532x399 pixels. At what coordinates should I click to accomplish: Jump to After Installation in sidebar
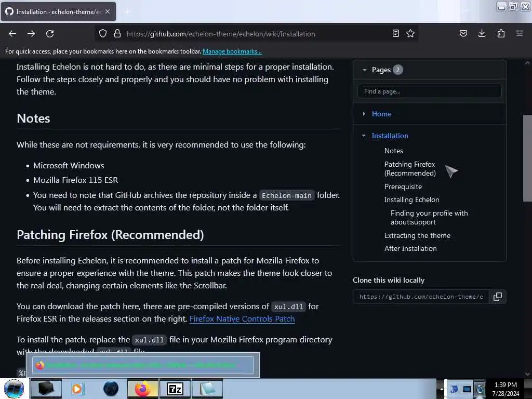[410, 249]
